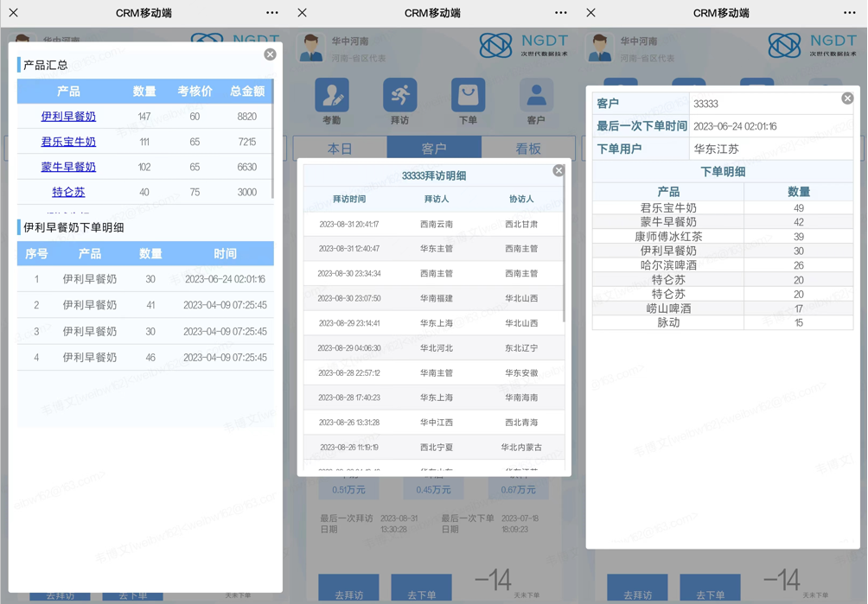Click 总金额 column header
Image resolution: width=868 pixels, height=604 pixels.
point(247,92)
